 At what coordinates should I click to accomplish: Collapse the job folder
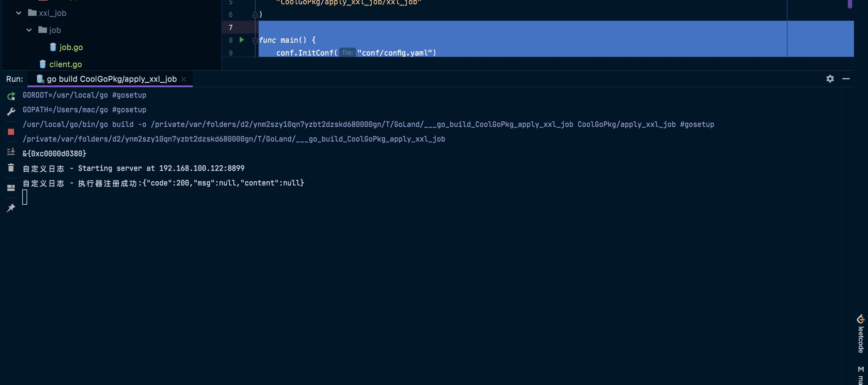(x=29, y=30)
